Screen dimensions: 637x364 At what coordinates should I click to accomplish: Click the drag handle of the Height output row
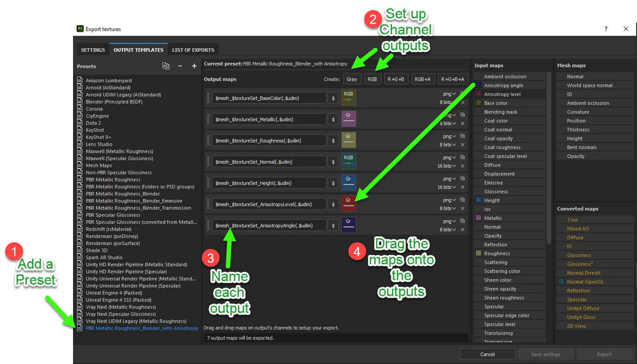(208, 183)
